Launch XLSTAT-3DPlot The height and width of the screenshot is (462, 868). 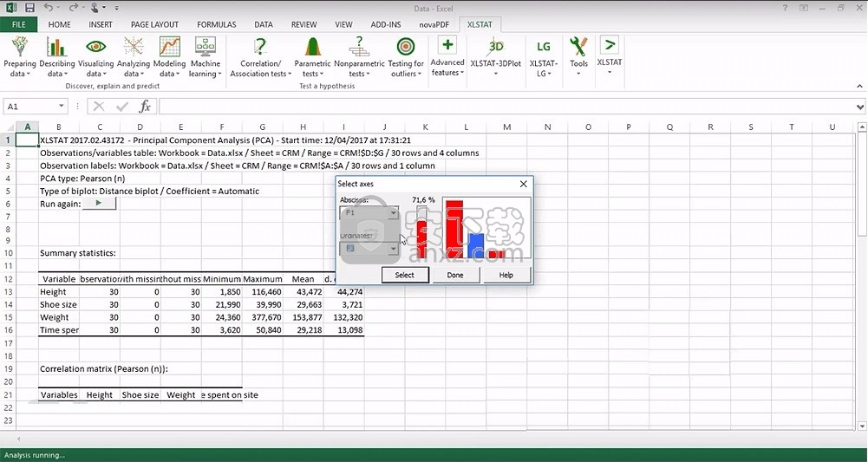495,57
